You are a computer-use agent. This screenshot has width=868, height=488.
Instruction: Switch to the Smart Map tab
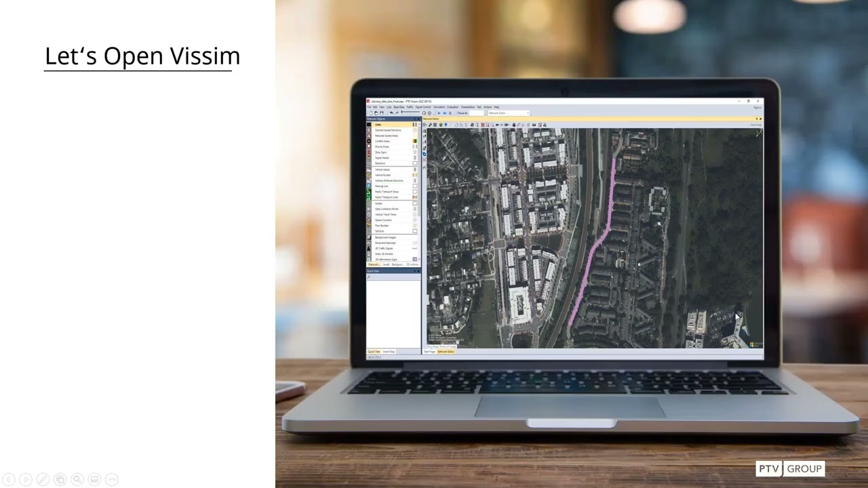tap(389, 352)
